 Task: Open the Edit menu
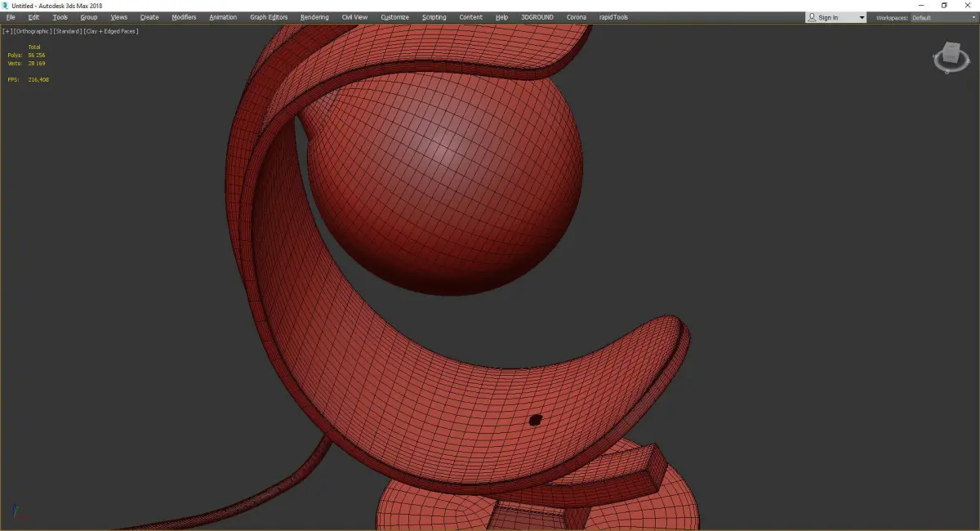click(x=33, y=17)
